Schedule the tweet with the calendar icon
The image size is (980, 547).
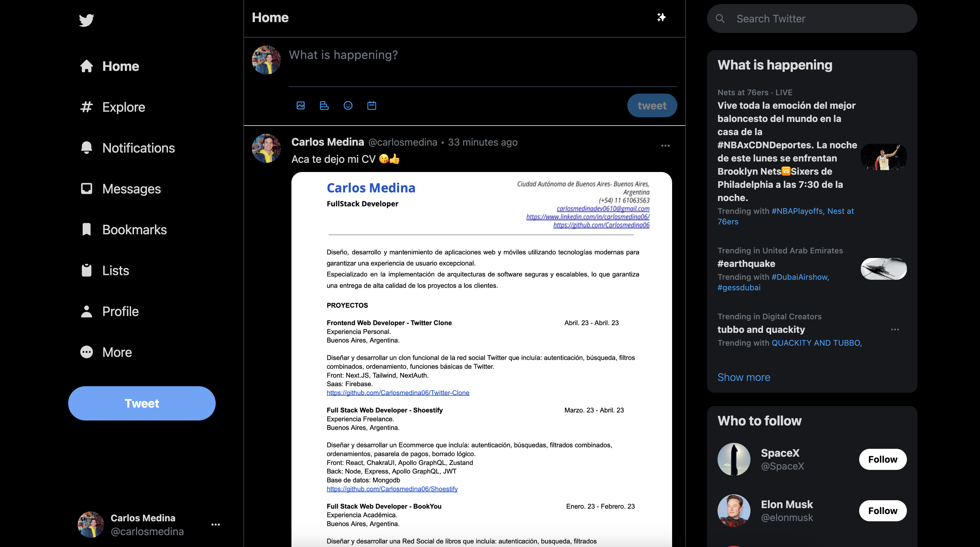[x=371, y=105]
